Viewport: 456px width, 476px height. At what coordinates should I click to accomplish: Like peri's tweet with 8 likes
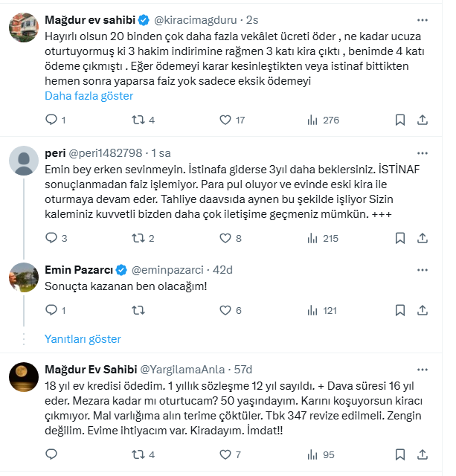225,239
